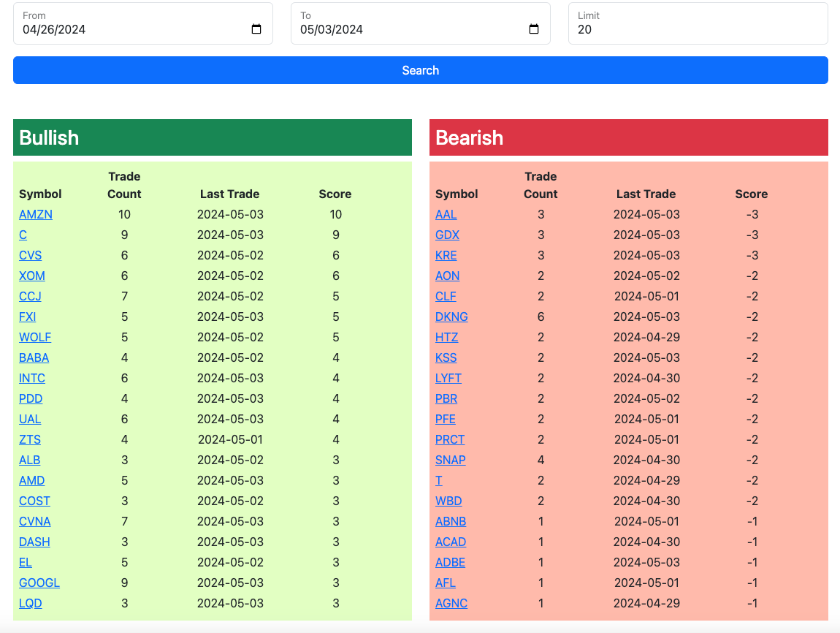Click the Bullish table Trade Count header

(124, 185)
